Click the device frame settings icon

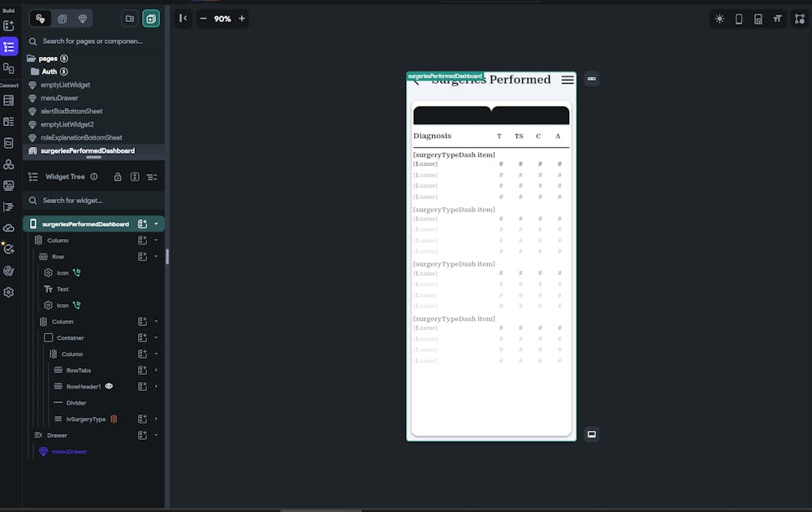(758, 20)
